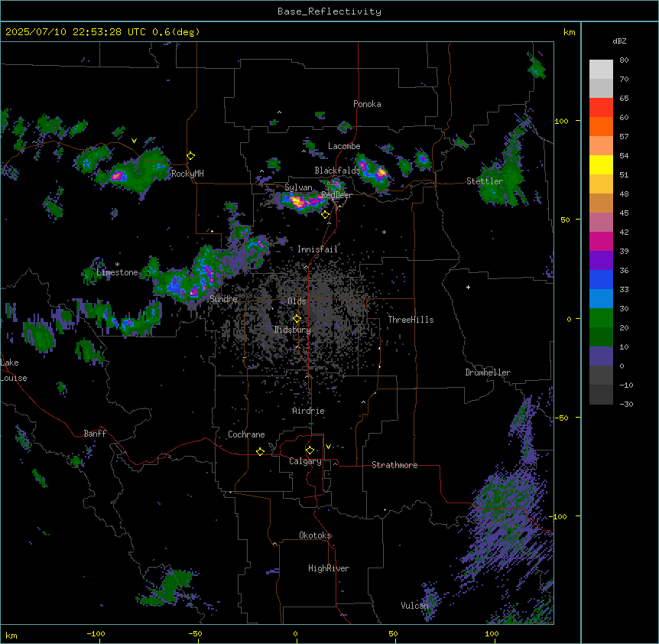
Task: Click the yellow V marker east of Calgary
Action: (328, 447)
